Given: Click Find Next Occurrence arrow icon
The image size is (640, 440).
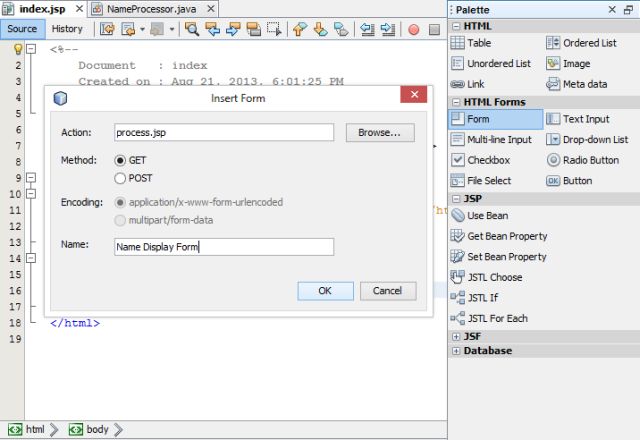Looking at the screenshot, I should click(233, 29).
